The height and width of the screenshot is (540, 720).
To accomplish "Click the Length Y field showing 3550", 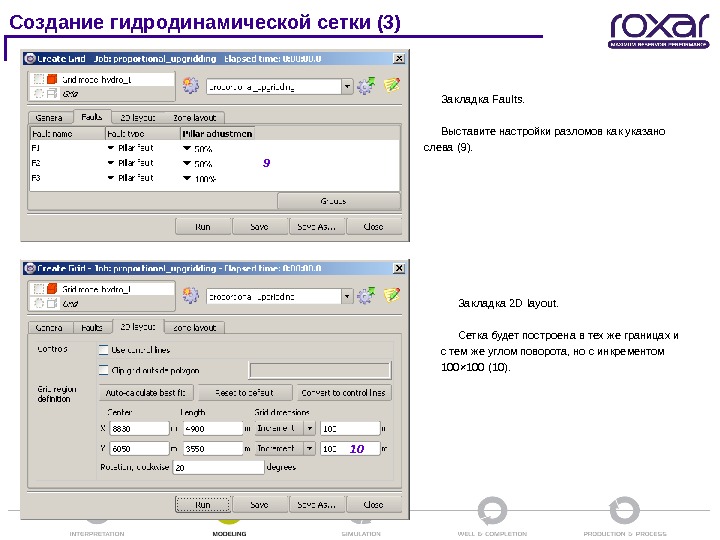I will pyautogui.click(x=213, y=448).
